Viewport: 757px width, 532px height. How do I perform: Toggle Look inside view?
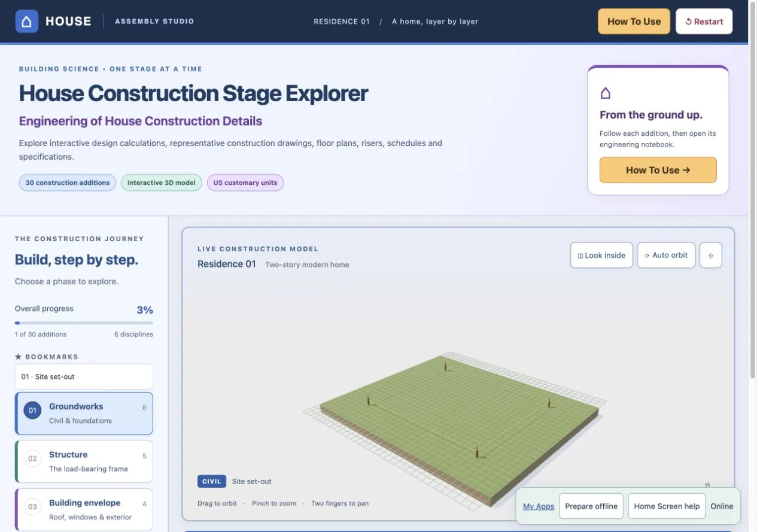(x=601, y=255)
